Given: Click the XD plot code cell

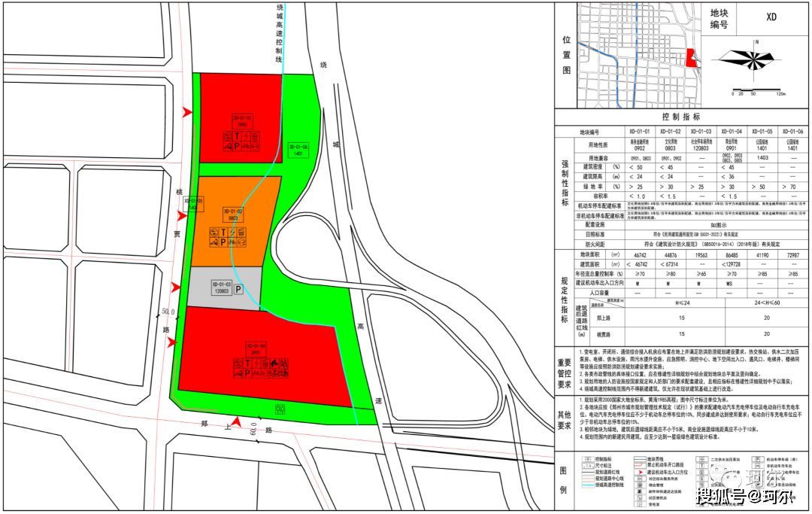Looking at the screenshot, I should point(771,18).
